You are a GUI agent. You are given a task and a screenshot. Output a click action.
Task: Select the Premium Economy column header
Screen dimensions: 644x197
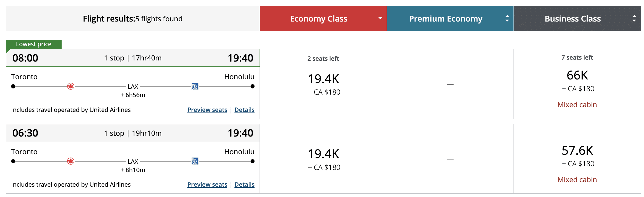[x=445, y=18]
